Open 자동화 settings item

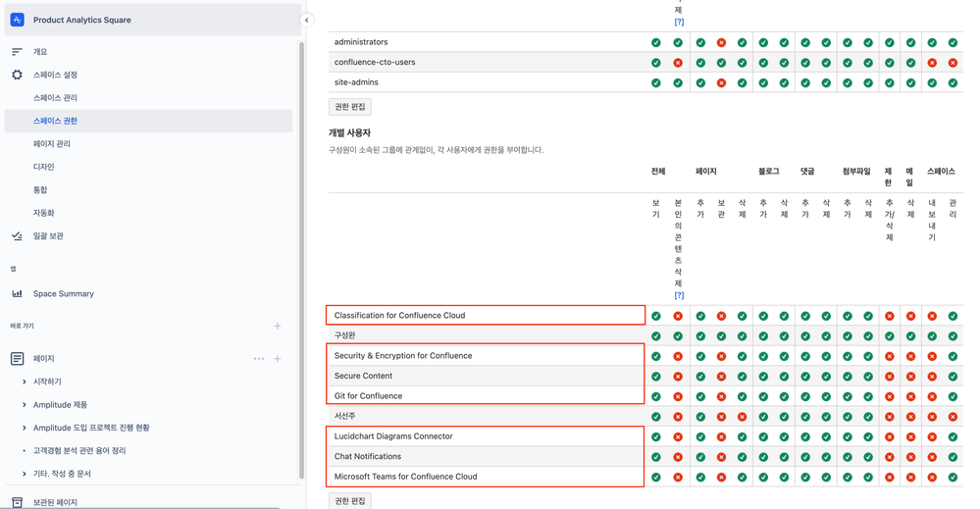coord(43,213)
